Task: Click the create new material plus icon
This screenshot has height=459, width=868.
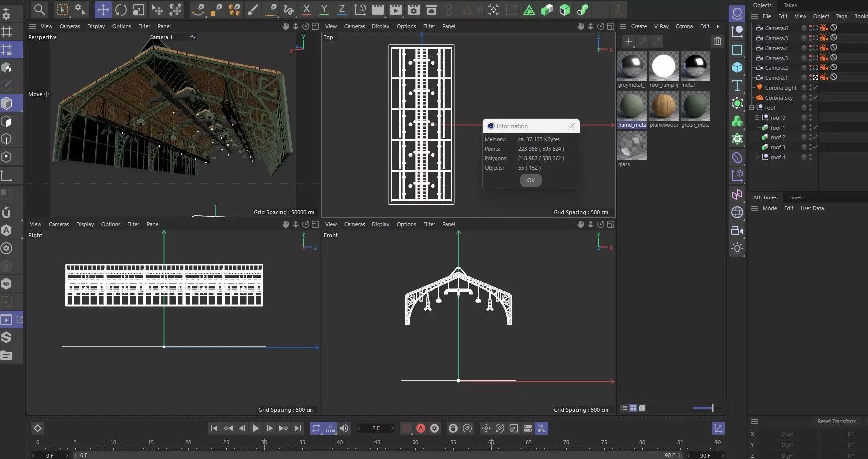Action: (628, 41)
